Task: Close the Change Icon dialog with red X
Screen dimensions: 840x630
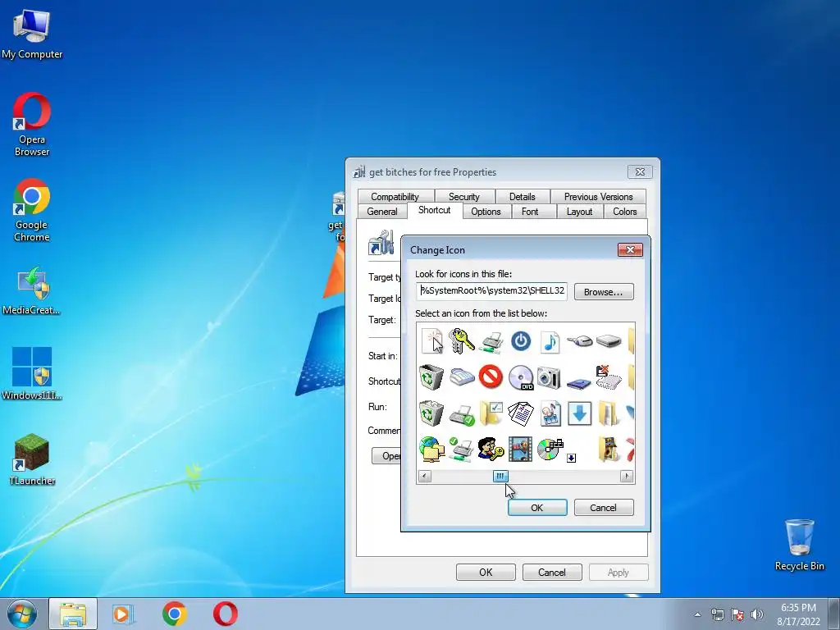Action: pyautogui.click(x=630, y=249)
